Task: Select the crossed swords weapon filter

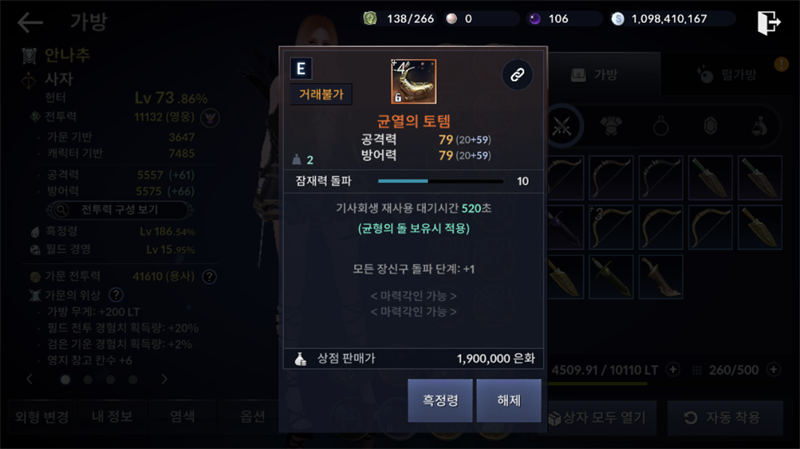Action: point(562,126)
